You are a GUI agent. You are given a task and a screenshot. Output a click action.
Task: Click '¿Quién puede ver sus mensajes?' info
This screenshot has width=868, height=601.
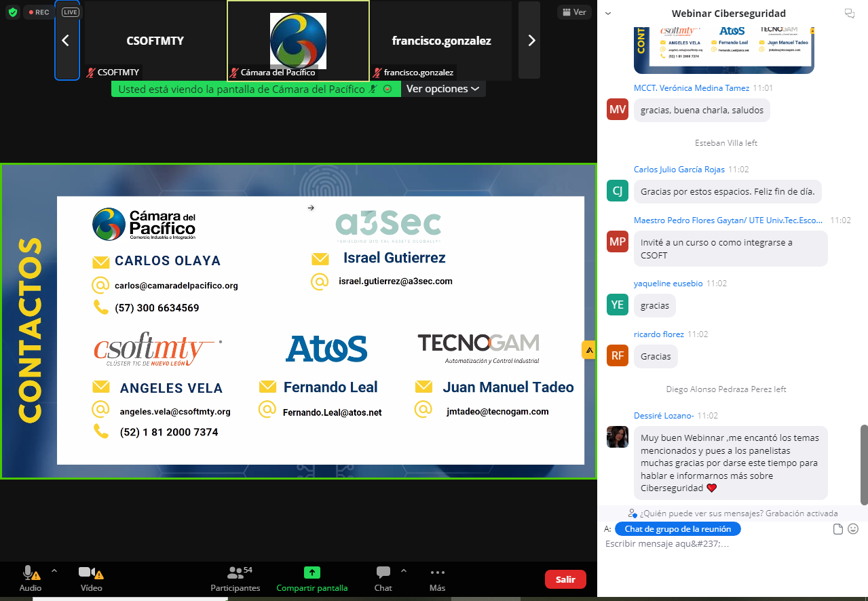pyautogui.click(x=733, y=513)
